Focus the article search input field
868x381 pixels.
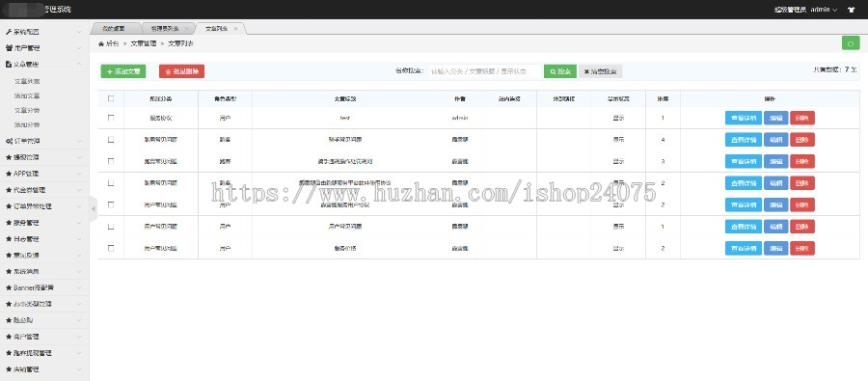pyautogui.click(x=484, y=71)
